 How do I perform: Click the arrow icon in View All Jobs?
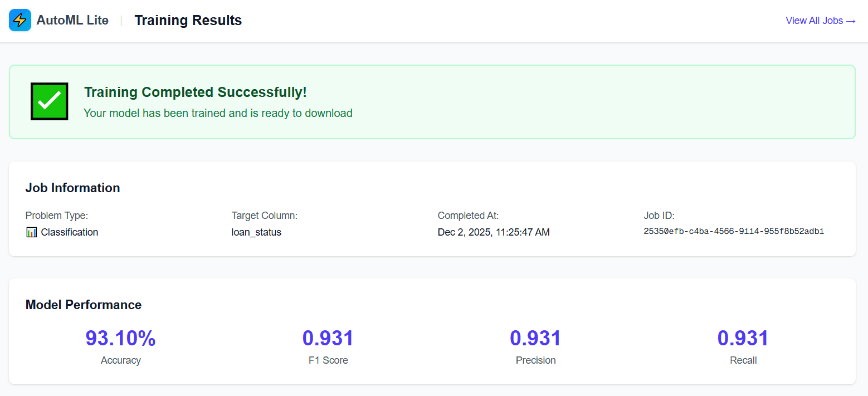[850, 20]
